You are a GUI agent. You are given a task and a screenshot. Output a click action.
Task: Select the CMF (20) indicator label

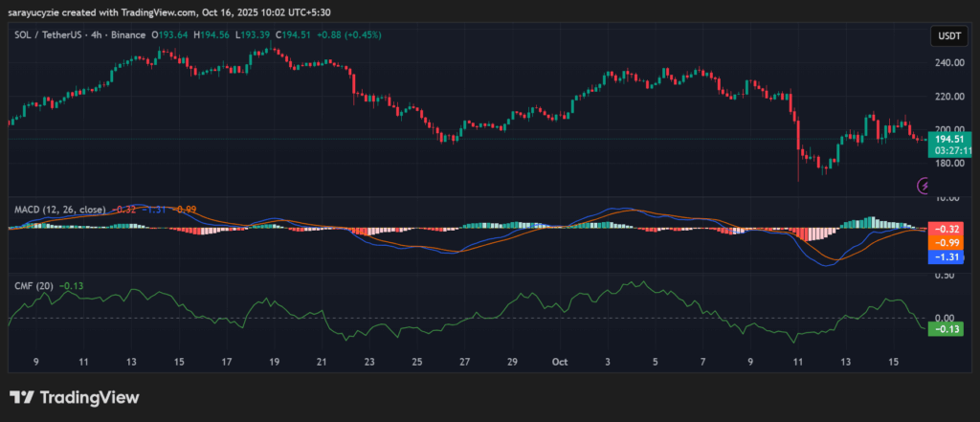33,285
